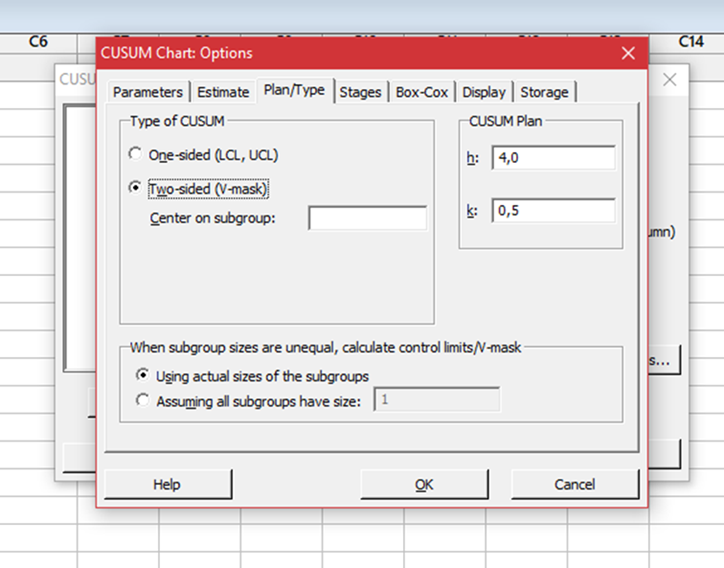Select One-sided (LCL, UCL) CUSUM type
724x568 pixels.
pos(136,155)
